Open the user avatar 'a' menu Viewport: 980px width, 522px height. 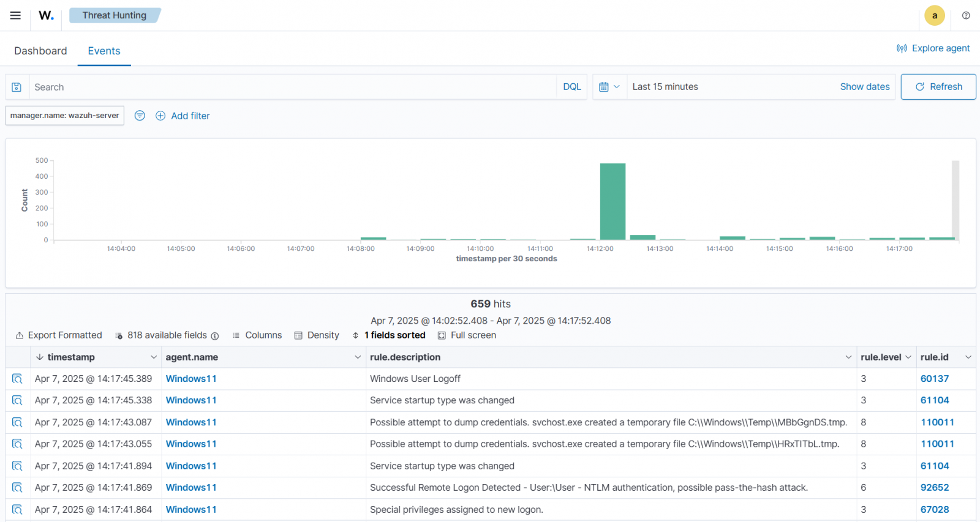point(935,16)
